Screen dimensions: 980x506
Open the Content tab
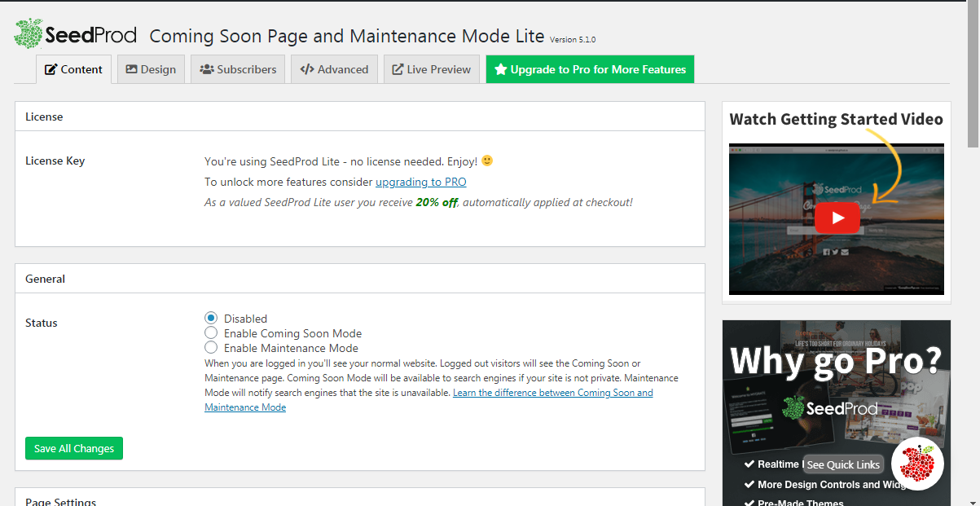pyautogui.click(x=73, y=69)
